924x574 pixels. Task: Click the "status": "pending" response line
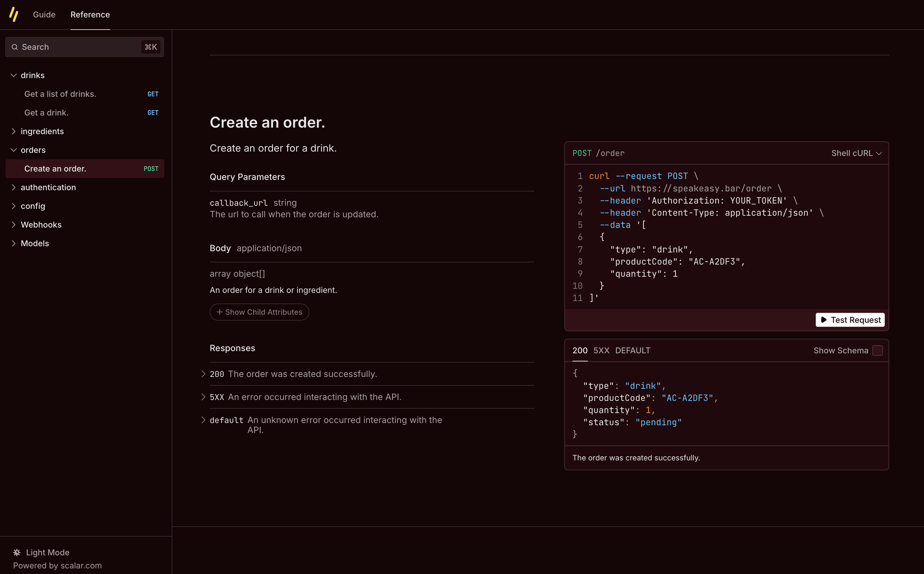(x=632, y=422)
